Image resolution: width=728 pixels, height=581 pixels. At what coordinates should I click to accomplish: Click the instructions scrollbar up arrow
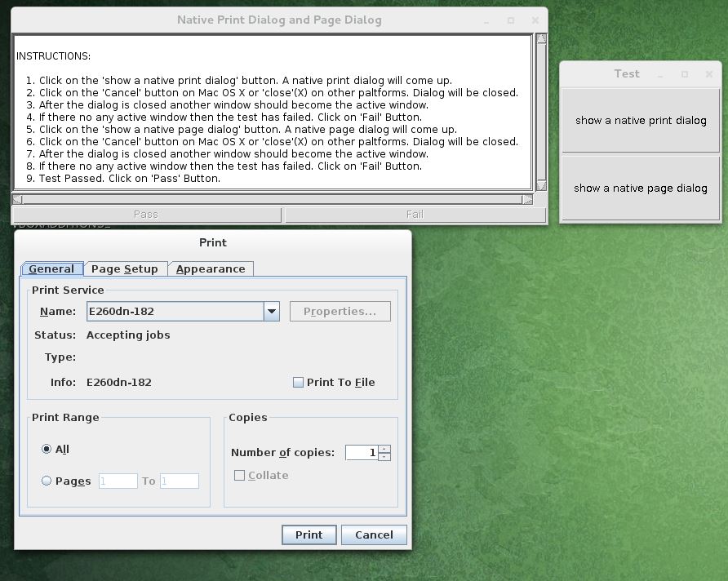[539, 39]
